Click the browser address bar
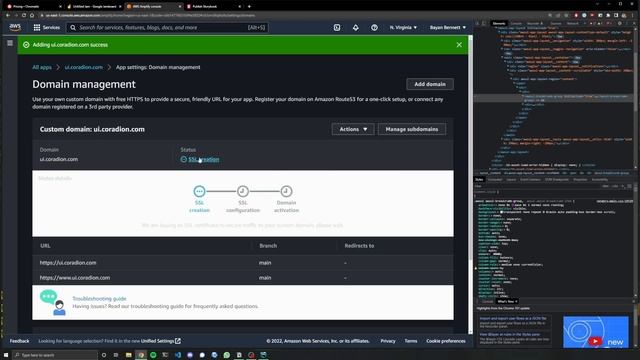Viewport: 640px width, 360px height. (294, 15)
